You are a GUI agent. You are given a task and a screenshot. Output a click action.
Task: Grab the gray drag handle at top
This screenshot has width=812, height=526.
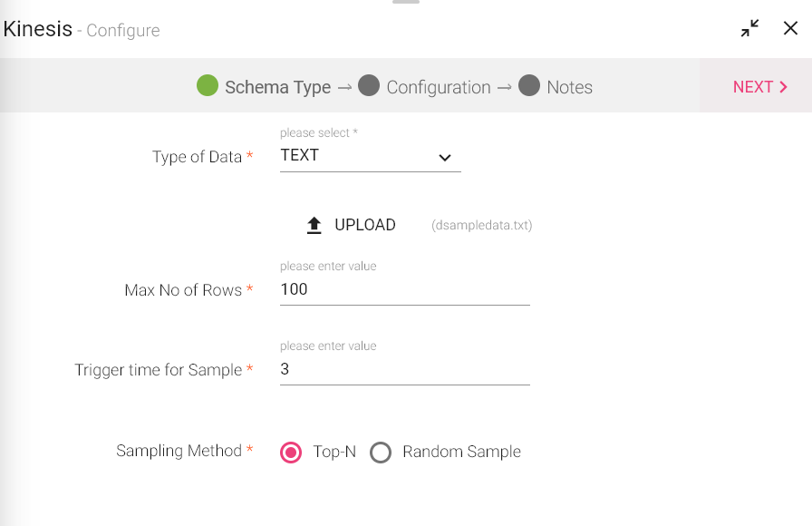click(x=406, y=2)
